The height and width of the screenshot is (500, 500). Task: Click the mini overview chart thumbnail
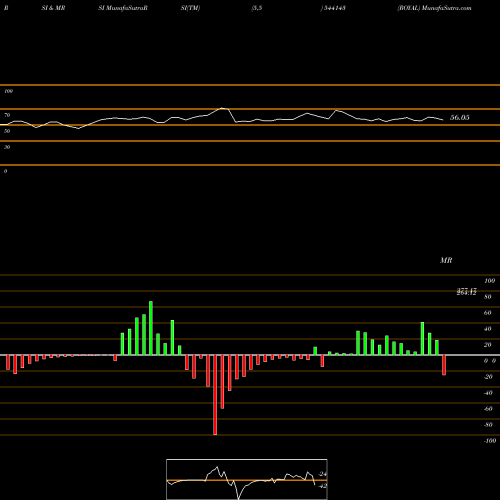(247, 479)
